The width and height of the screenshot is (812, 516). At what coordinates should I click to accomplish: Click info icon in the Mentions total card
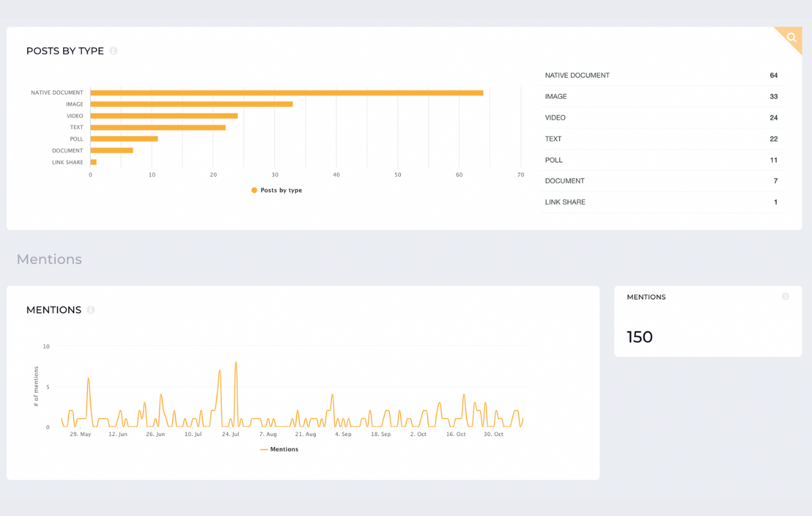point(785,297)
